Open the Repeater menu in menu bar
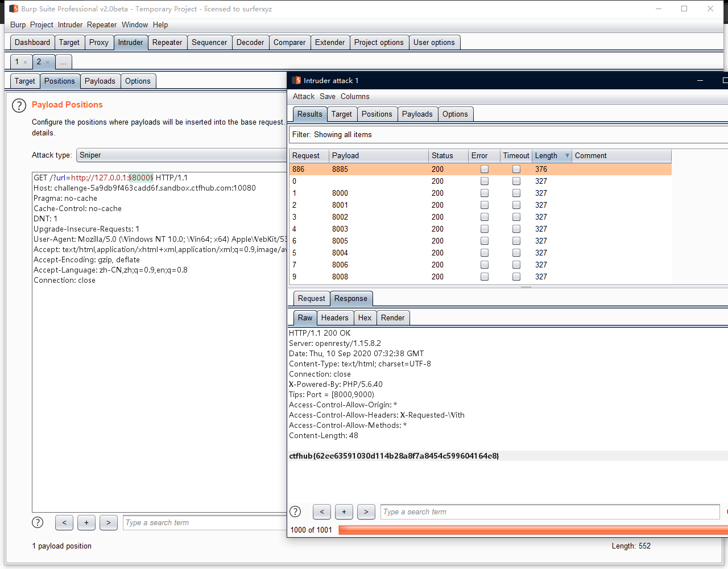The height and width of the screenshot is (569, 728). click(x=102, y=24)
